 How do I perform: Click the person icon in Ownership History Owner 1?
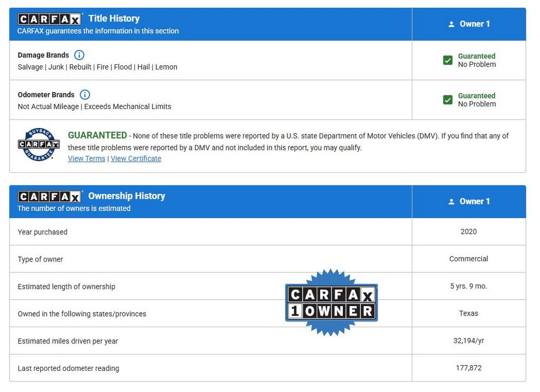coord(451,202)
